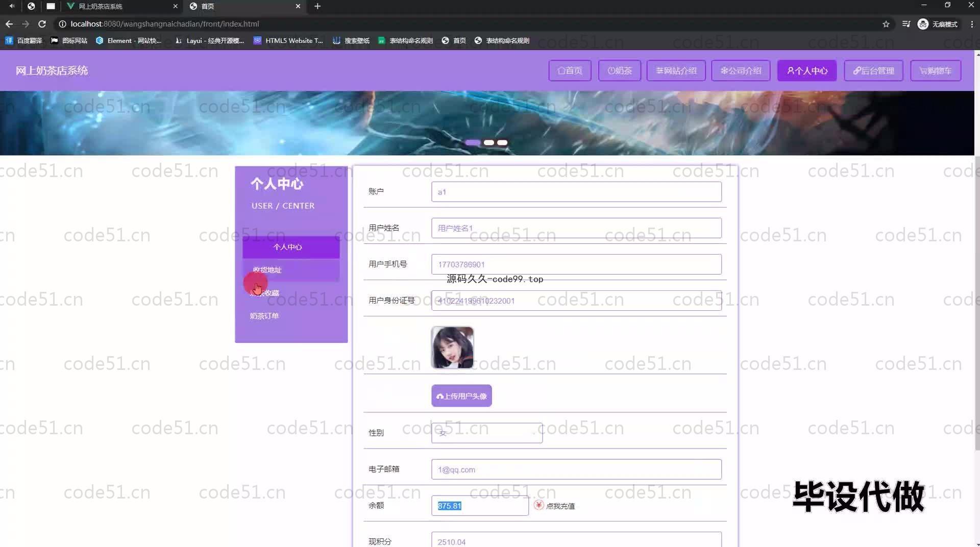Click the incognito mode profile icon
The image size is (980, 547).
click(938, 24)
